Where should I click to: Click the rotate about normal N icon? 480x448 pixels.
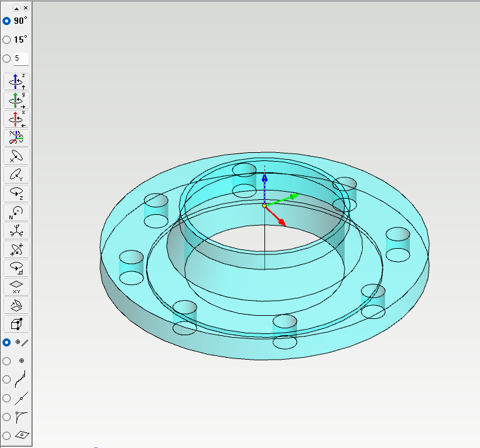point(16,212)
